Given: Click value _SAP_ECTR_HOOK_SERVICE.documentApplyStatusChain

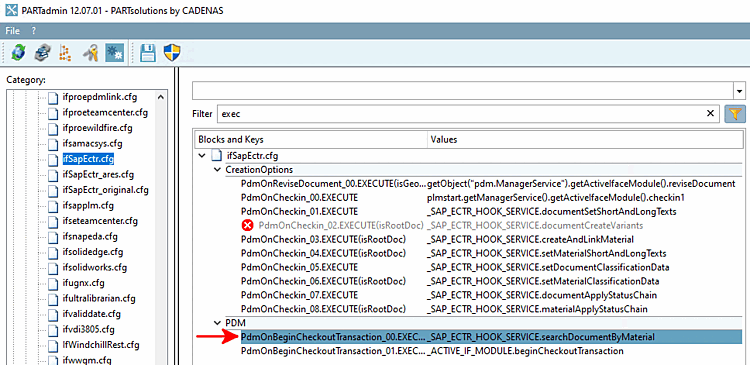Looking at the screenshot, I should 542,295.
